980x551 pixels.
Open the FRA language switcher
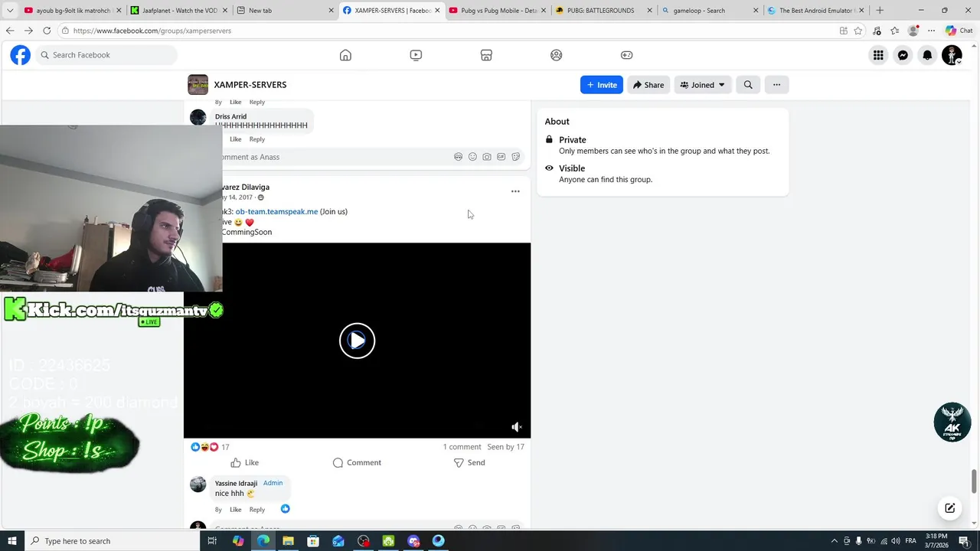(x=911, y=541)
